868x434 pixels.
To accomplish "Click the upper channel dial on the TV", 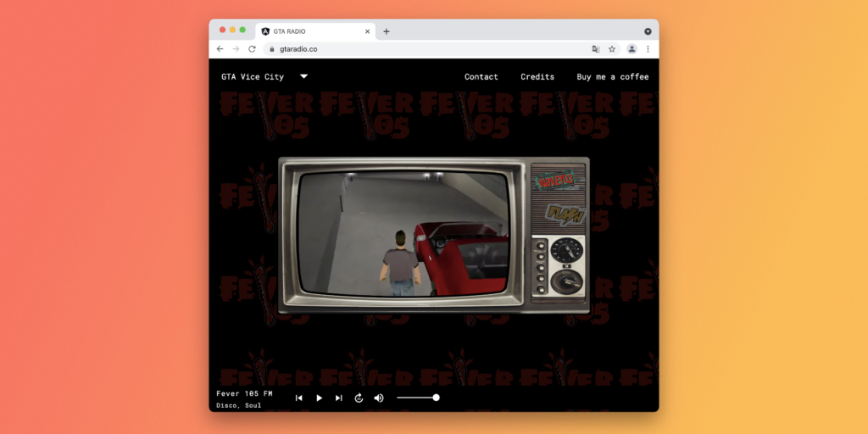I will coord(566,250).
